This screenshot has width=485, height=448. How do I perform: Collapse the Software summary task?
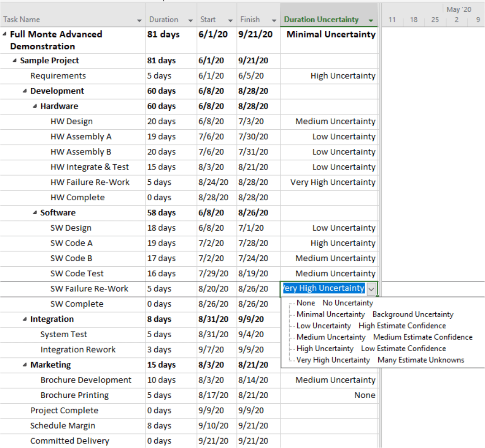click(35, 212)
